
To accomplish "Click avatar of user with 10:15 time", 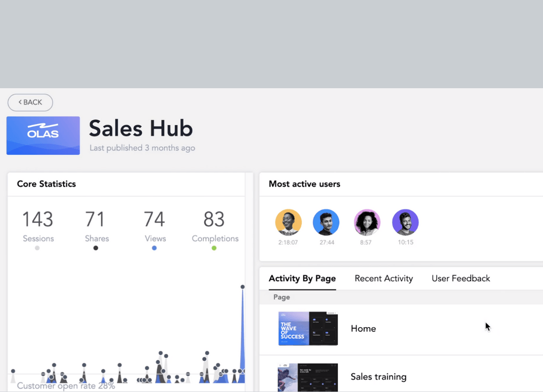I will click(405, 222).
